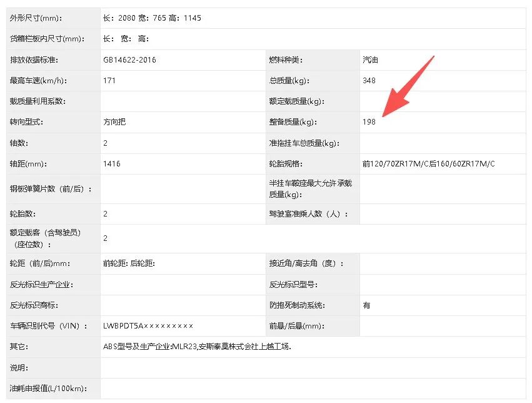Click the red arrow pointing at 198
This screenshot has height=403, width=532.
[408, 86]
